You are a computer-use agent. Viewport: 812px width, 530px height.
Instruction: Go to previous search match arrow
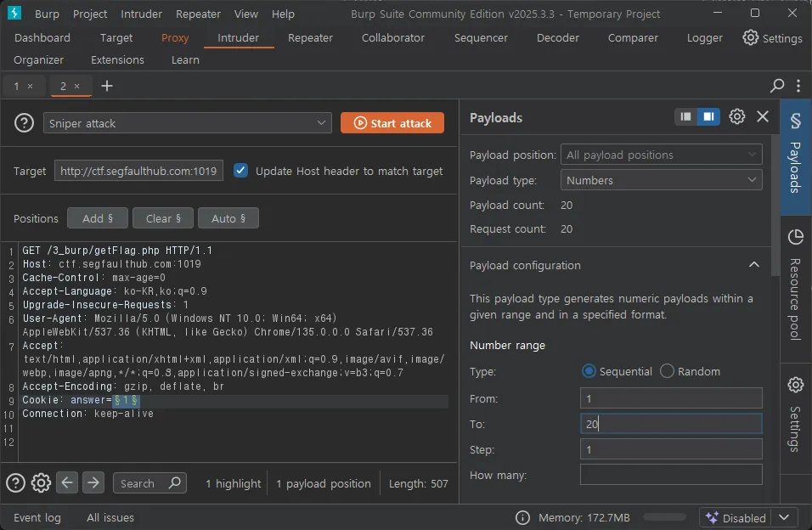67,482
